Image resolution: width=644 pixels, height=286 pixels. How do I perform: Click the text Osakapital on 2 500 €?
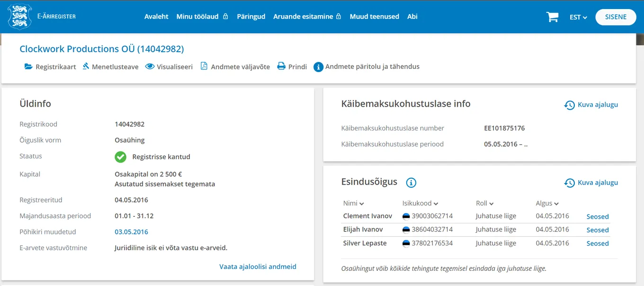(148, 175)
